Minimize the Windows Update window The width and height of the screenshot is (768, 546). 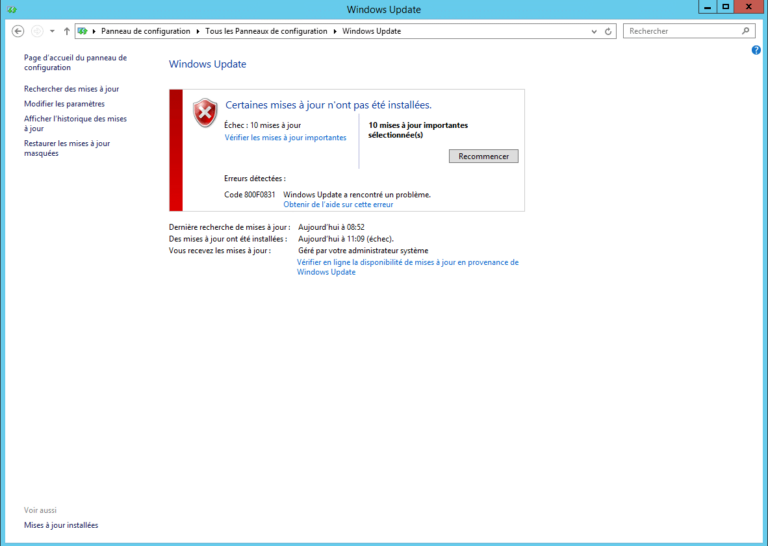(707, 7)
